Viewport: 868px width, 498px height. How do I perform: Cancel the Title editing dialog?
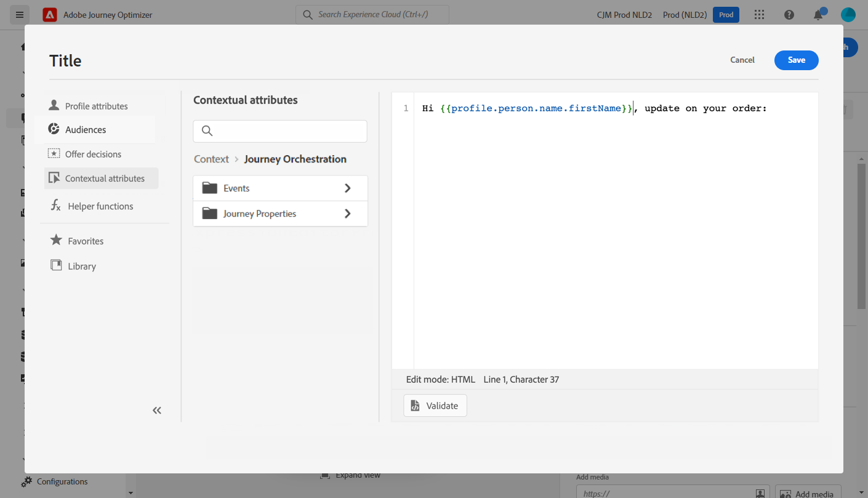[x=742, y=60]
